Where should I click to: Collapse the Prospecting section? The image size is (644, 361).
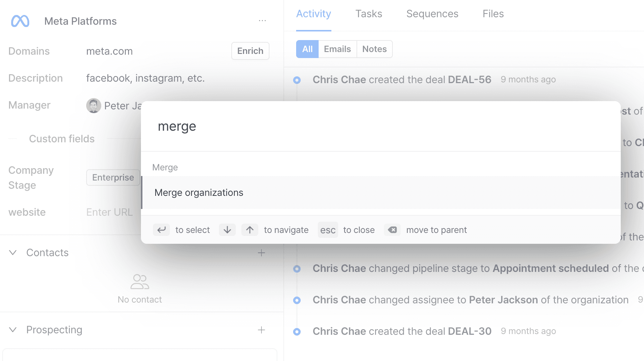pyautogui.click(x=13, y=330)
